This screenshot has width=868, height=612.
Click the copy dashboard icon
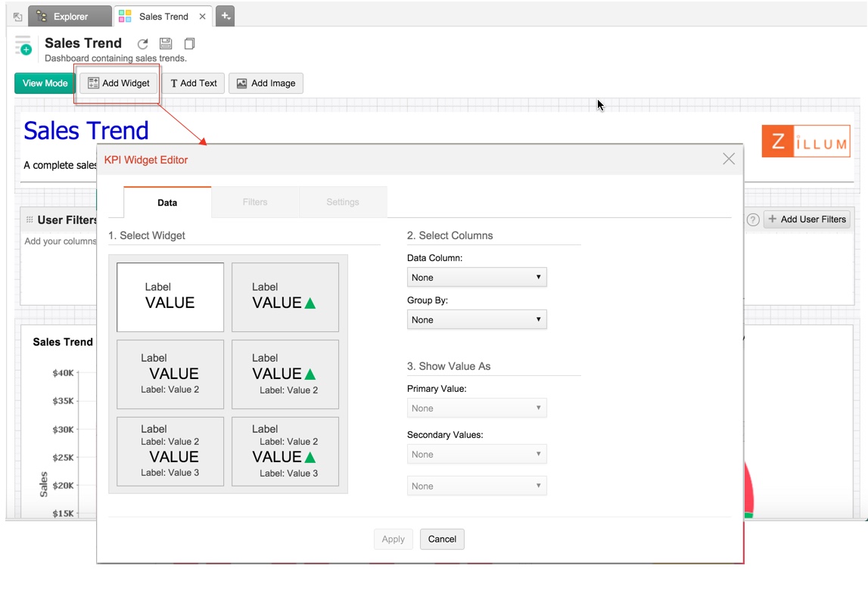click(189, 45)
